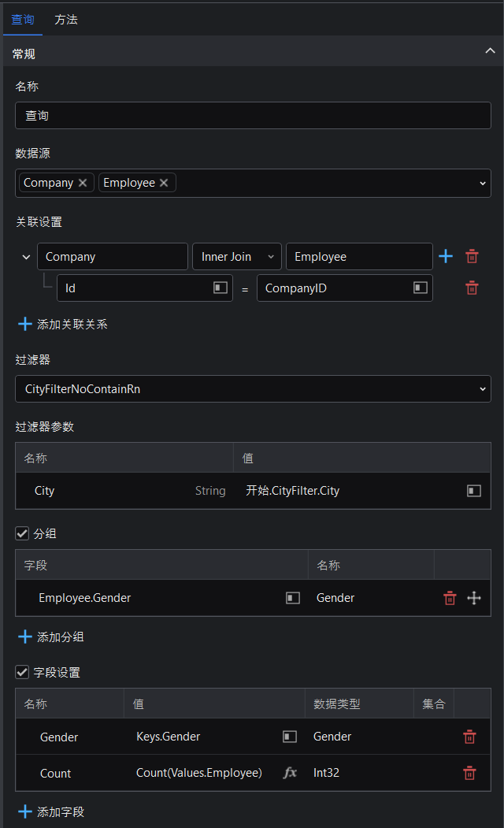Switch to the 方法 tab
504x828 pixels.
66,20
